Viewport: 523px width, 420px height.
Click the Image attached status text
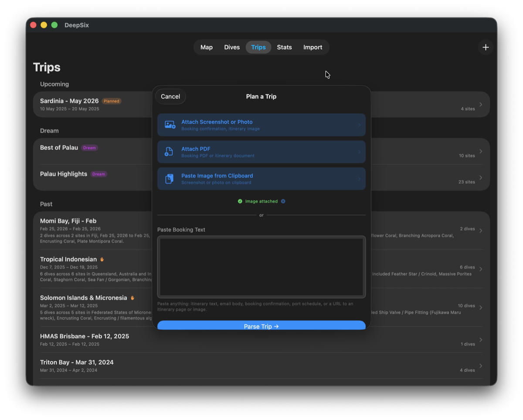(261, 201)
